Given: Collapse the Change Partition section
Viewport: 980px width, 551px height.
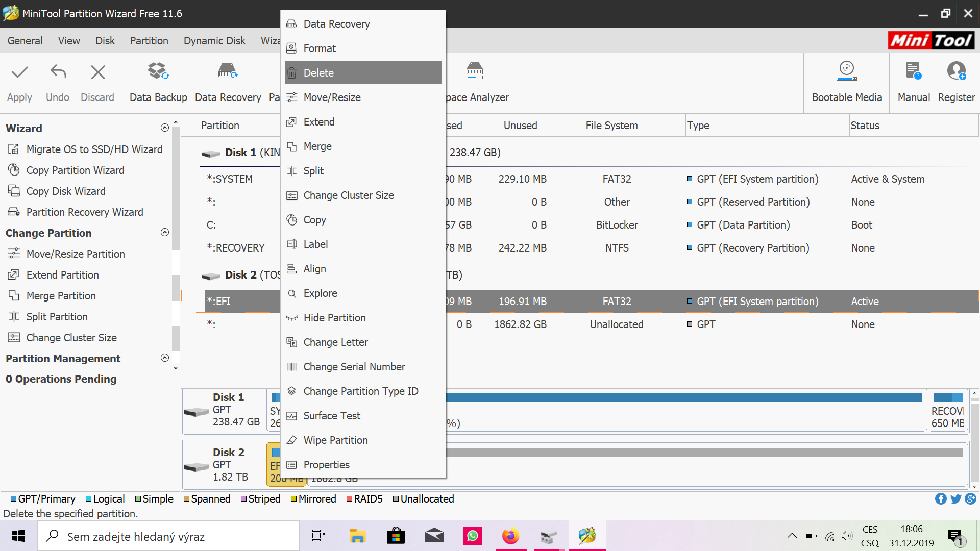Looking at the screenshot, I should pos(164,233).
